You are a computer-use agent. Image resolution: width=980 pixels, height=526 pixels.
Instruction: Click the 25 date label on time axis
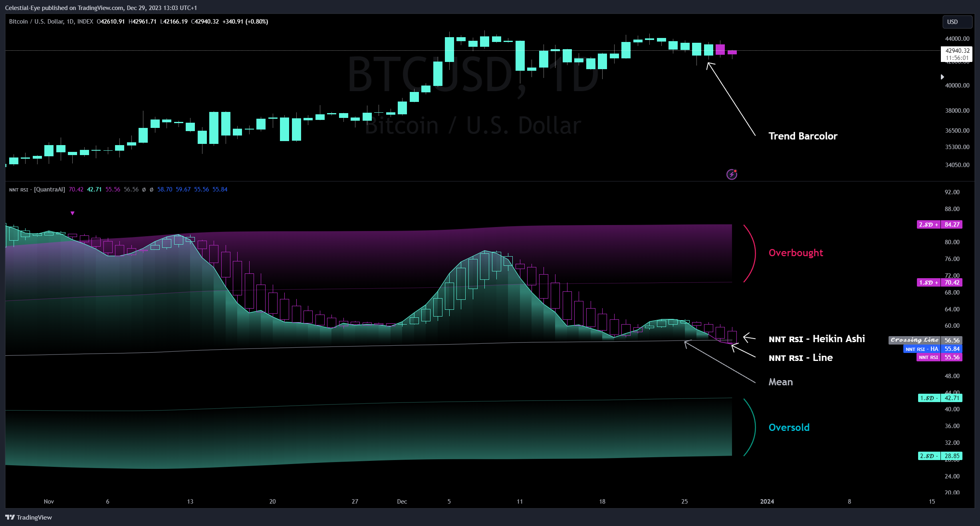pyautogui.click(x=684, y=502)
